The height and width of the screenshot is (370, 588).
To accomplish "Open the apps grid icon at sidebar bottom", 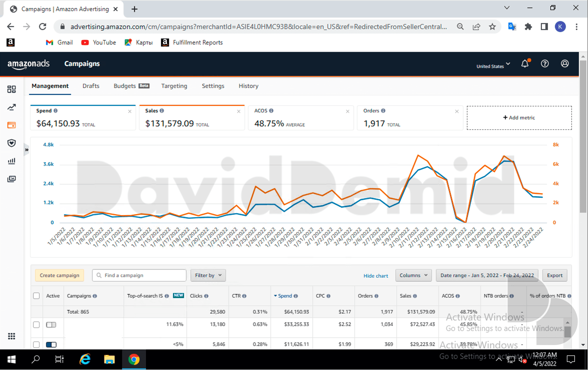I will pos(11,336).
